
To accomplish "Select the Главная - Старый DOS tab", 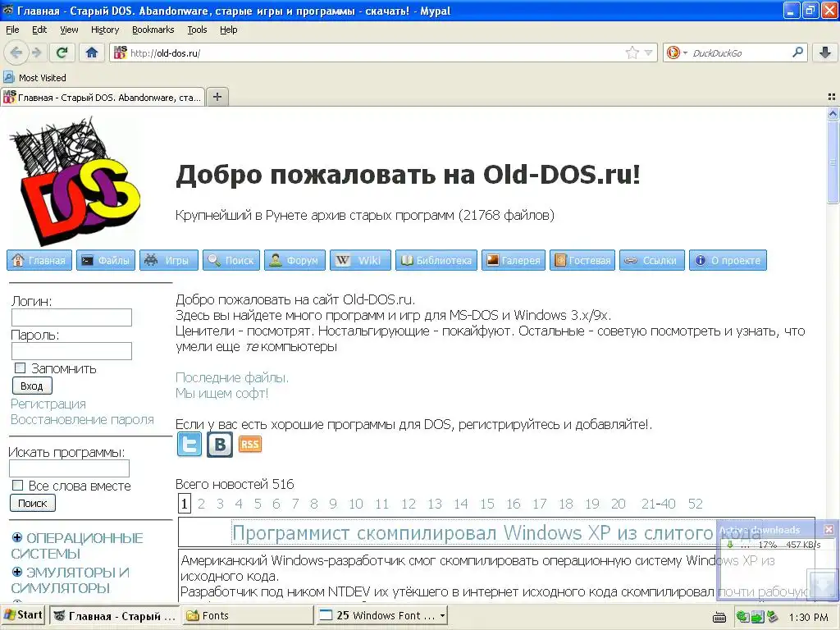I will click(103, 98).
